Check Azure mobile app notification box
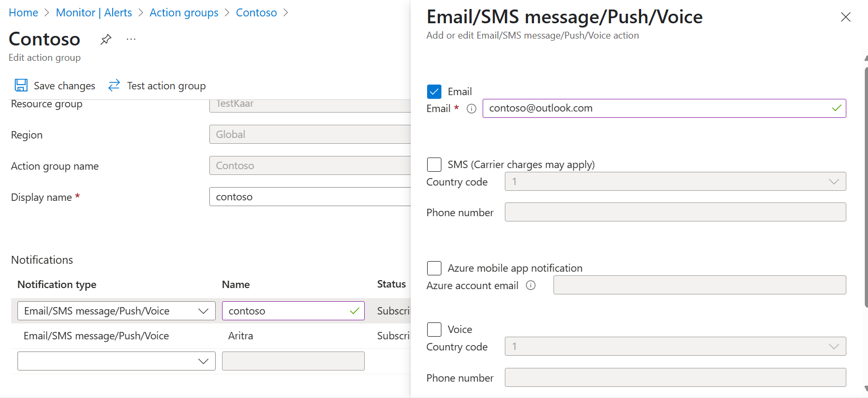 coord(434,268)
